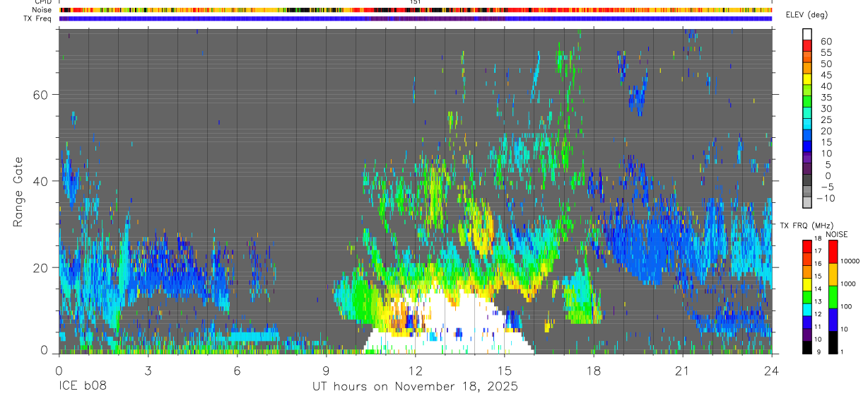Click the vertical 'Range Gate' axis title
This screenshot has height=401, width=868.
tap(18, 192)
